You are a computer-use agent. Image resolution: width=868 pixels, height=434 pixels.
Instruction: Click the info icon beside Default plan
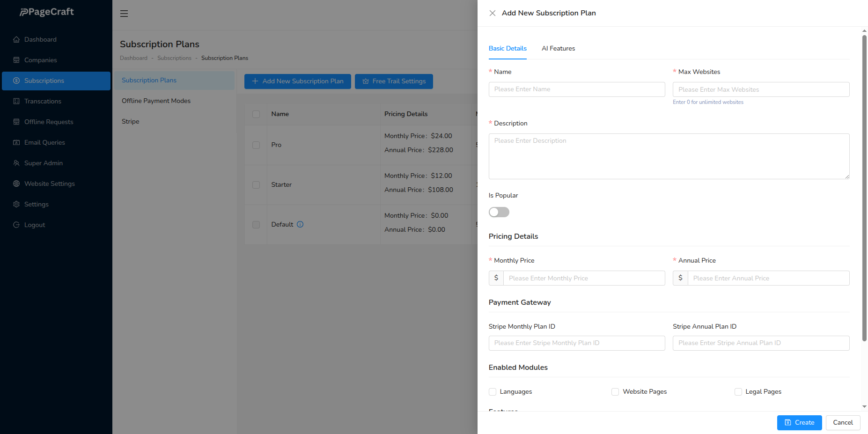point(300,224)
